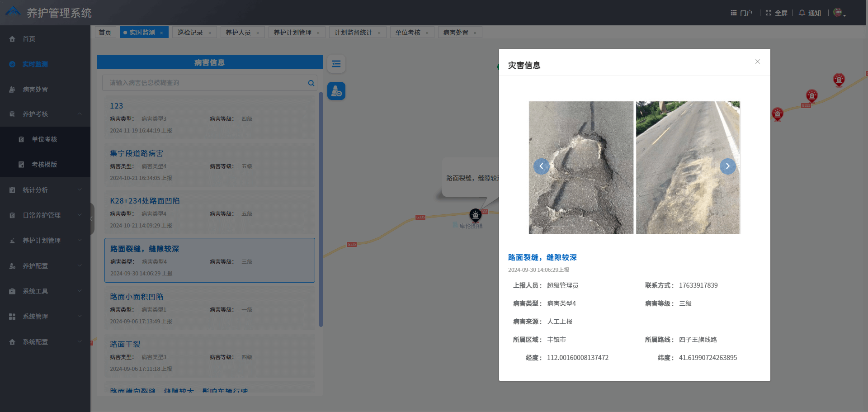Collapse the 养护考核 sidebar section
868x412 pixels.
click(x=45, y=114)
